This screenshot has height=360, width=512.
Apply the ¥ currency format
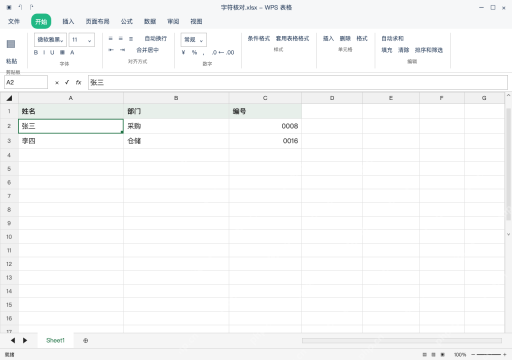(183, 52)
